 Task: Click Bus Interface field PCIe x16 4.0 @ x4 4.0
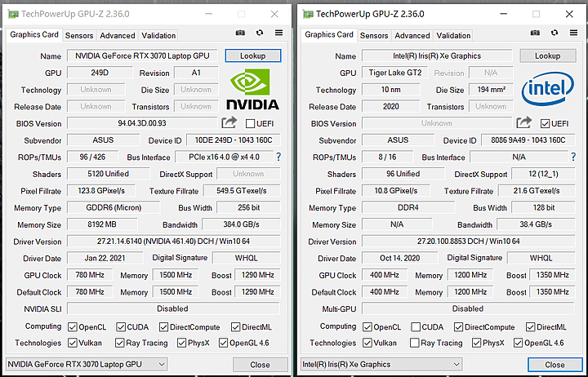point(225,157)
